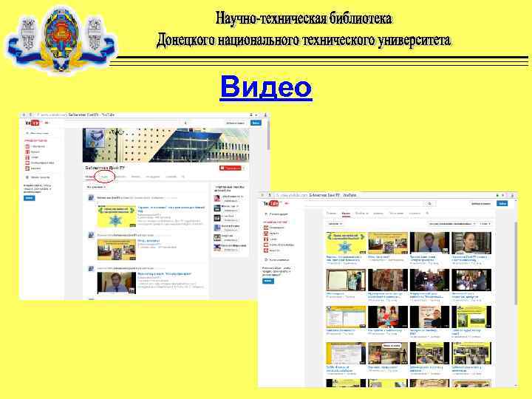This screenshot has width=532, height=399.
Task: Select Главная tab in home screenshot
Action: coord(90,177)
